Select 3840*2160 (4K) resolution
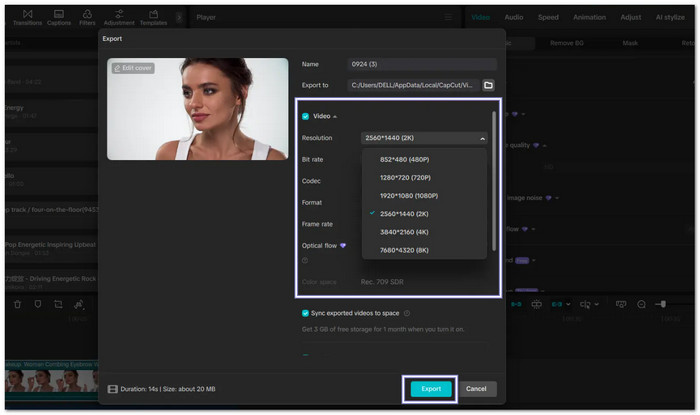700x415 pixels. pos(424,232)
